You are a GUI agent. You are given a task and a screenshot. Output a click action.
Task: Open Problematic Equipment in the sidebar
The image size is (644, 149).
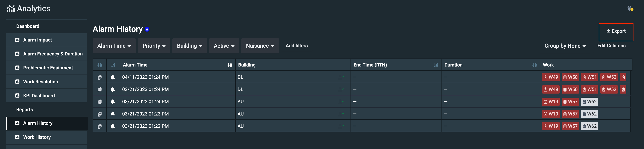(x=48, y=68)
